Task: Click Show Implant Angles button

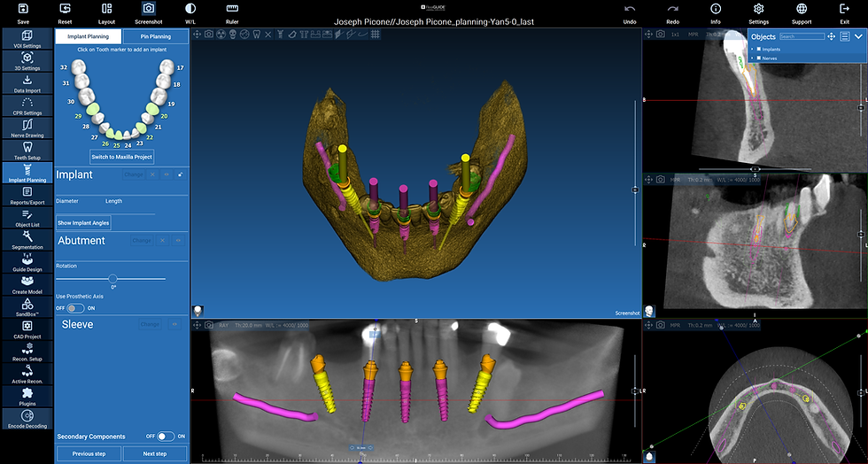Action: coord(83,222)
